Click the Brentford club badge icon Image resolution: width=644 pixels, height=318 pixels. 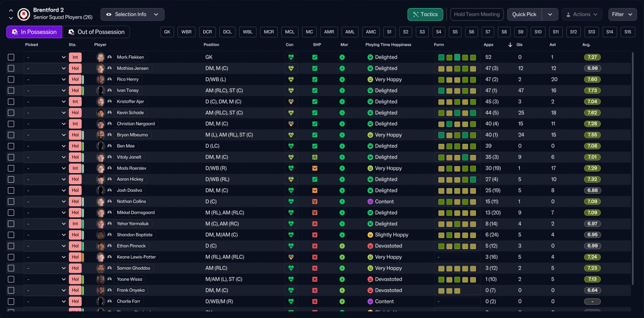24,14
